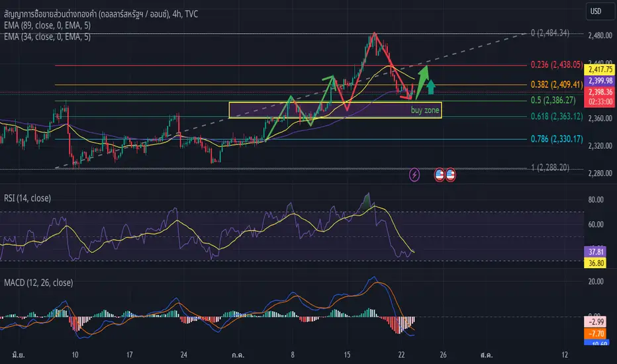
Task: Click the MACD (12, 26, close) legend
Action: [38, 283]
